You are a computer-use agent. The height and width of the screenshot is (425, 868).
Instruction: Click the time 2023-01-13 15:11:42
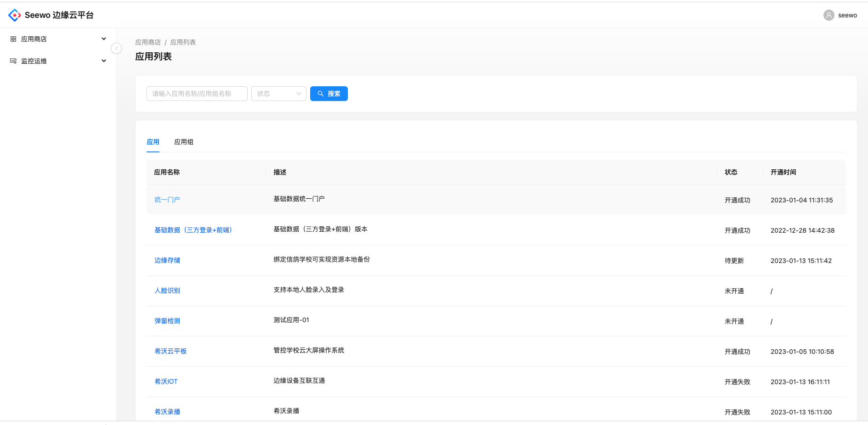pyautogui.click(x=801, y=261)
